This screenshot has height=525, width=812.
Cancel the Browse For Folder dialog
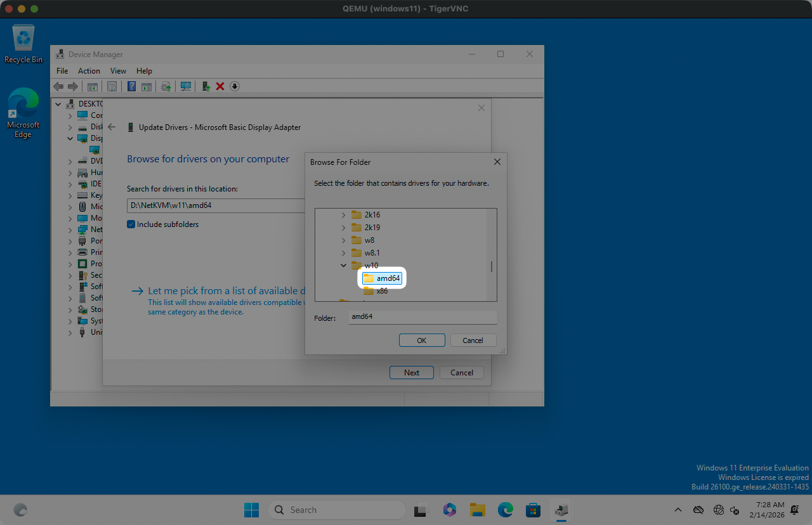pos(473,340)
